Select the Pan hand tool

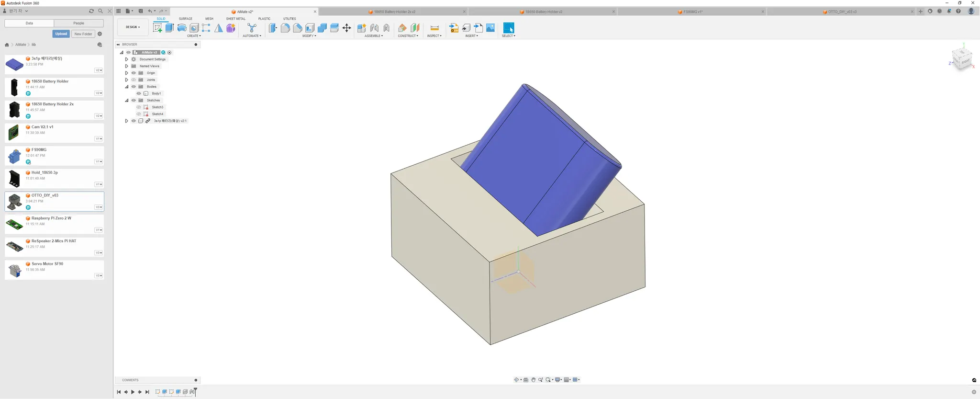[x=533, y=380]
